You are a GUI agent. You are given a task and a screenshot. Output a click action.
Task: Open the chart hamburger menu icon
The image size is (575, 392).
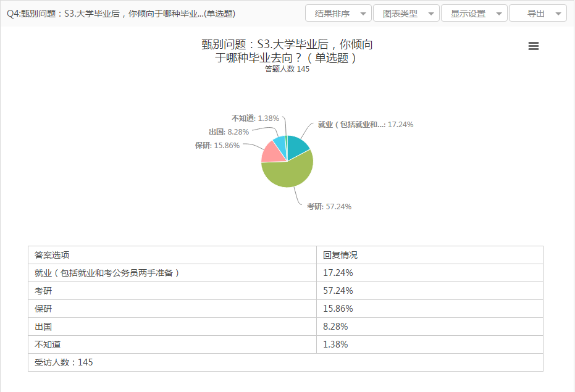coord(534,46)
